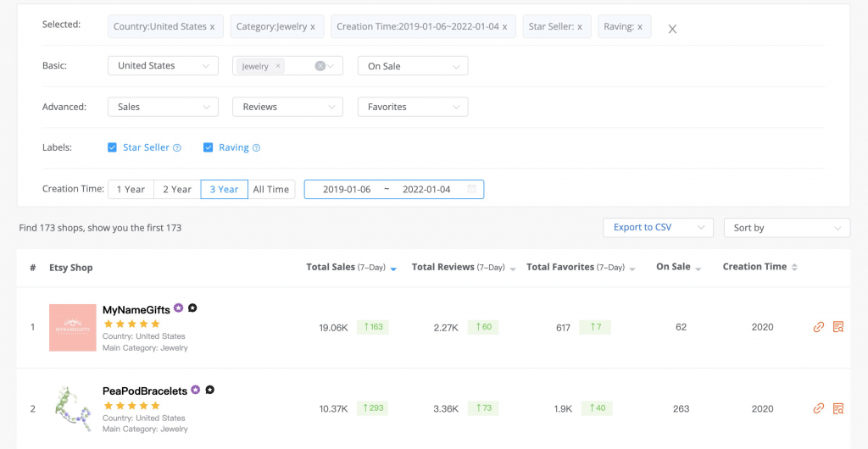This screenshot has width=868, height=449.
Task: Open link icon for MyNameGifts shop
Action: (818, 327)
